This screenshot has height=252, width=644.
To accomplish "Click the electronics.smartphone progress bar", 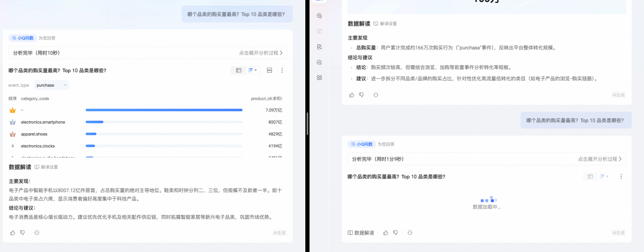I will pyautogui.click(x=94, y=122).
